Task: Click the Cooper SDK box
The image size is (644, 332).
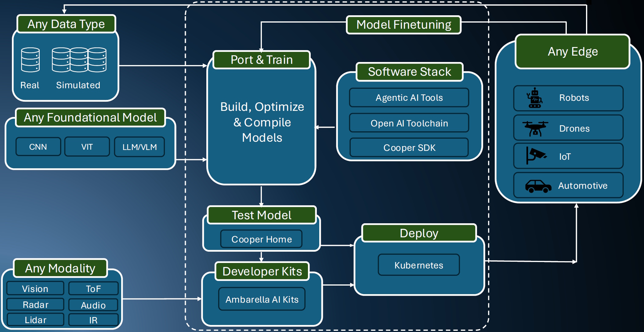Action: 409,148
